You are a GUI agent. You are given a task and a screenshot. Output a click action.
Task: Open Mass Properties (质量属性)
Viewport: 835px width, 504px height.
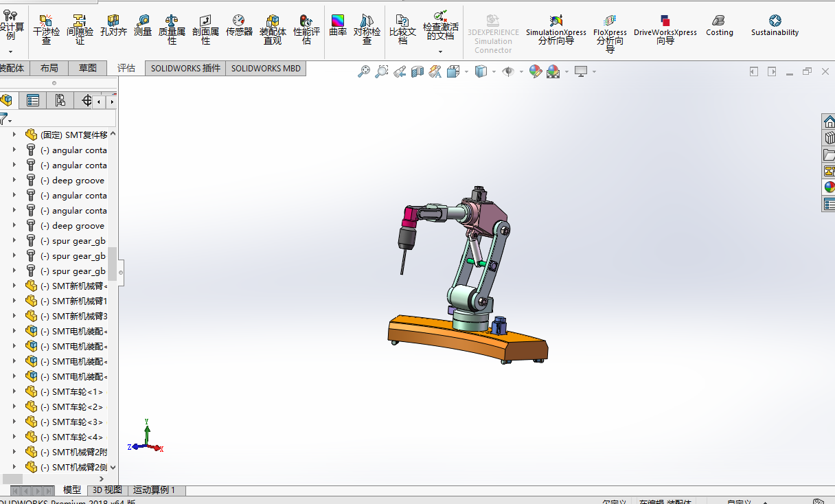(172, 30)
